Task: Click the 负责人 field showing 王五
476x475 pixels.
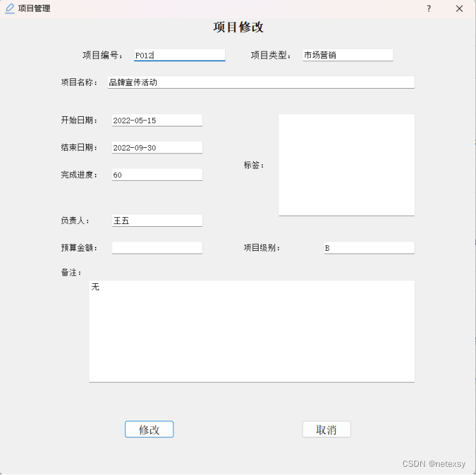Action: [x=157, y=221]
